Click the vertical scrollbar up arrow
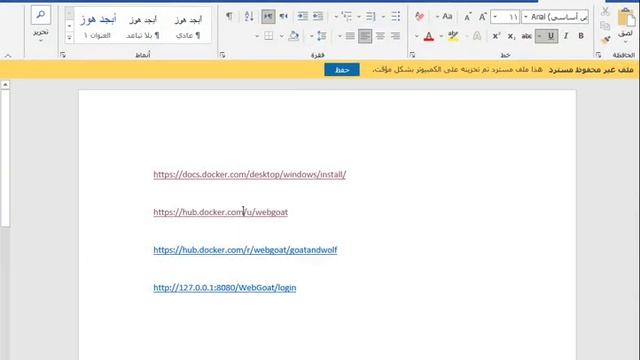 5,85
